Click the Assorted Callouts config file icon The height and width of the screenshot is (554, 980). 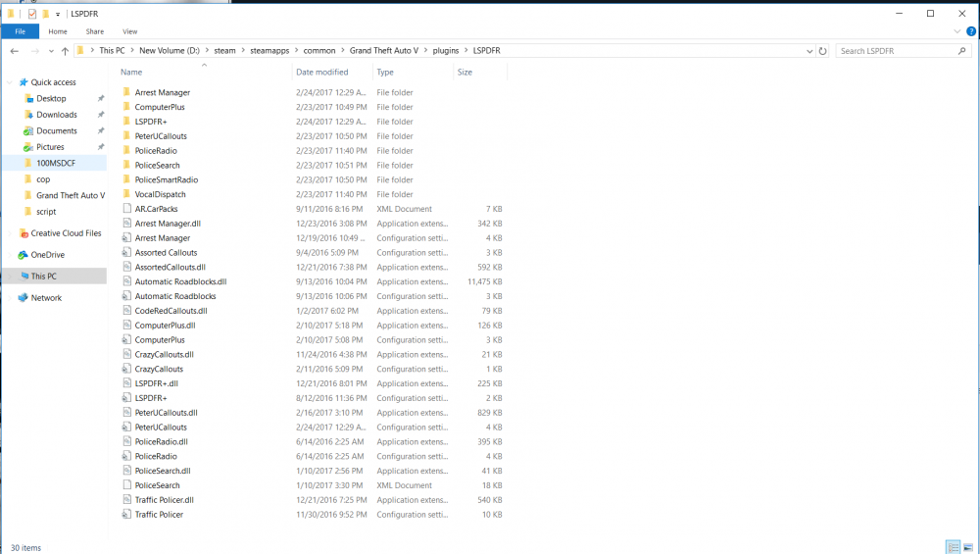126,253
